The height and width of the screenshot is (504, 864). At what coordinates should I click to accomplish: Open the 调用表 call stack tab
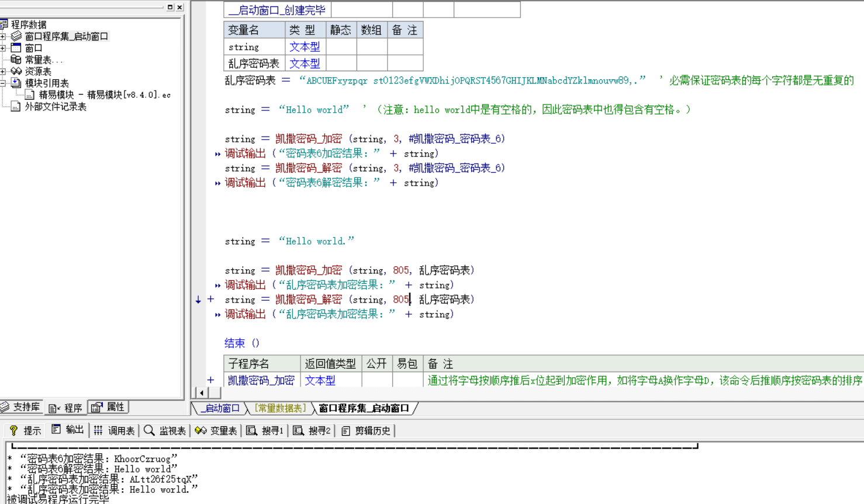click(115, 430)
